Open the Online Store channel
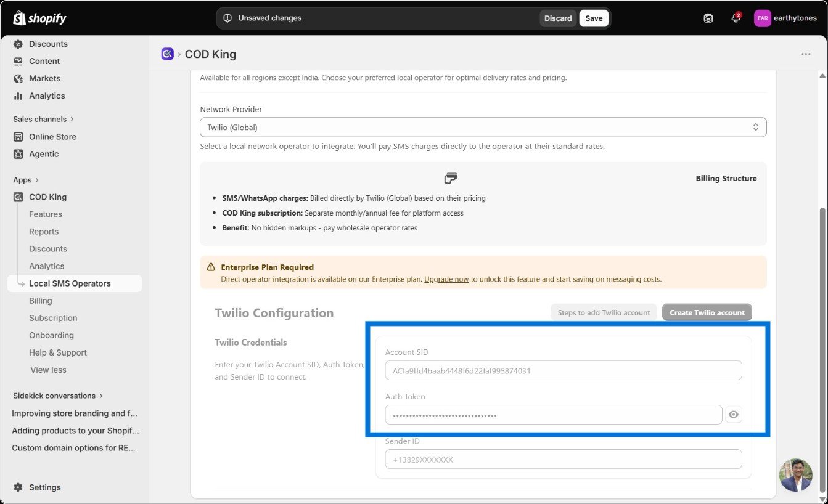The height and width of the screenshot is (504, 828). tap(52, 137)
